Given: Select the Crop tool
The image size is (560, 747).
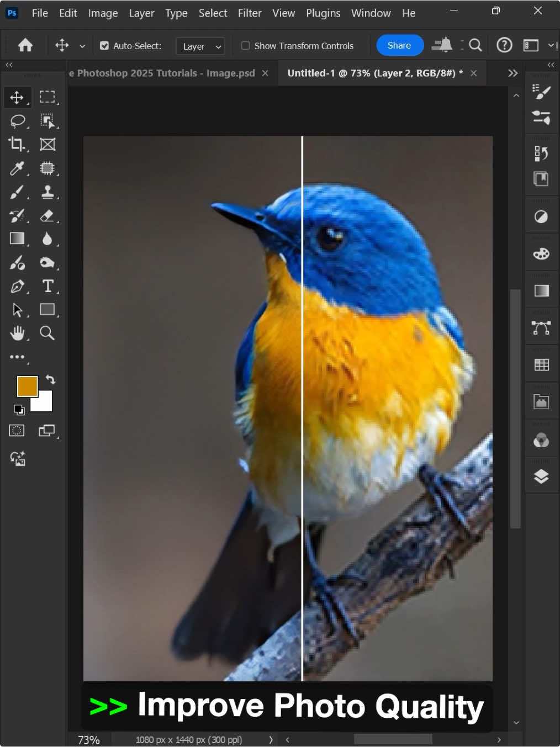Looking at the screenshot, I should point(17,144).
